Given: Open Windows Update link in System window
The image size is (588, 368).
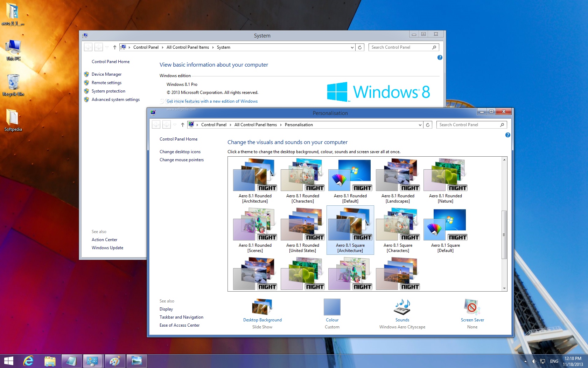Looking at the screenshot, I should click(x=107, y=248).
